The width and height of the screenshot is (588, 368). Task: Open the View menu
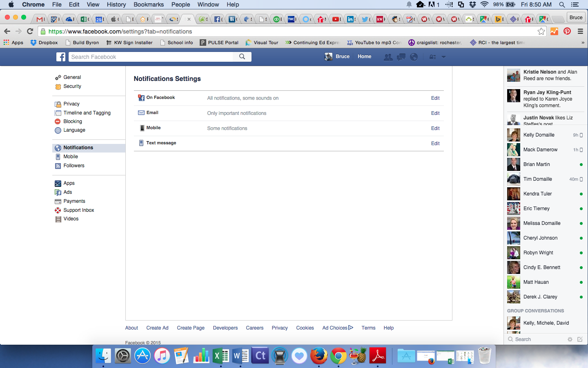(x=93, y=4)
